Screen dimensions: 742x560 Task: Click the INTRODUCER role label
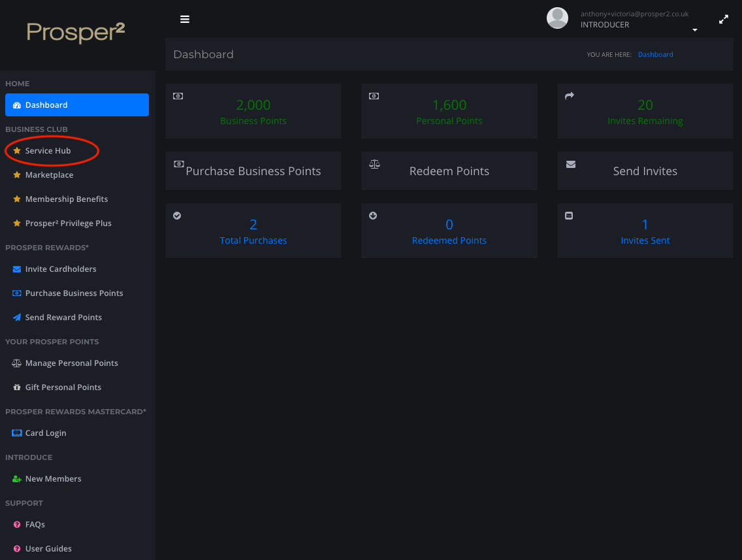605,25
